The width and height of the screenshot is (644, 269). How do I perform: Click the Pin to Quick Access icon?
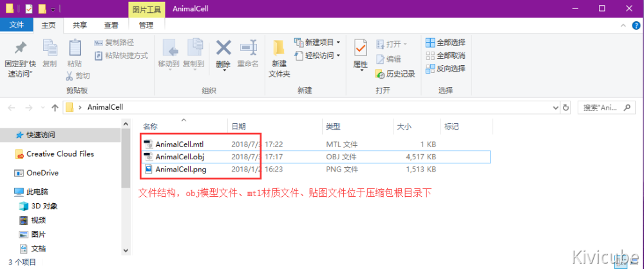(x=20, y=49)
